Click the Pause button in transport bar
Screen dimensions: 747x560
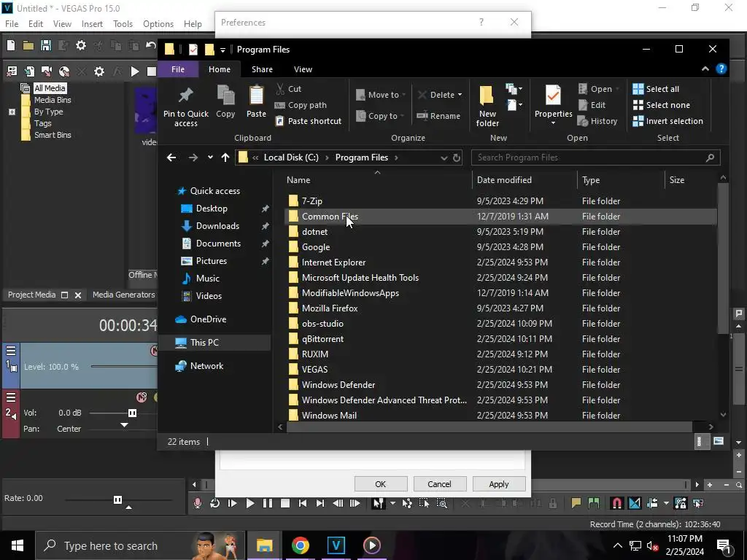[x=267, y=503]
